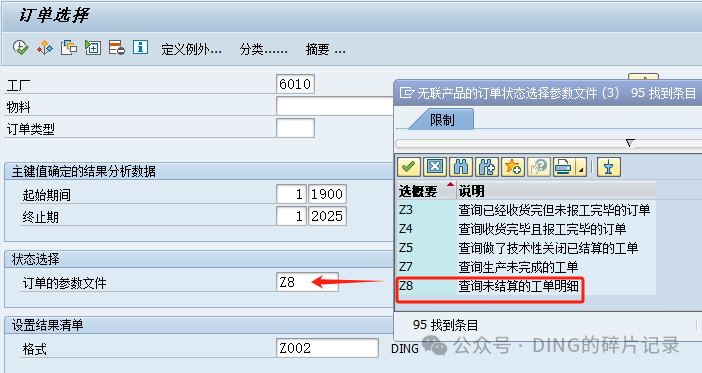Click the empty 订单类型 input field
Screen dimensions: 702x373
coord(295,128)
